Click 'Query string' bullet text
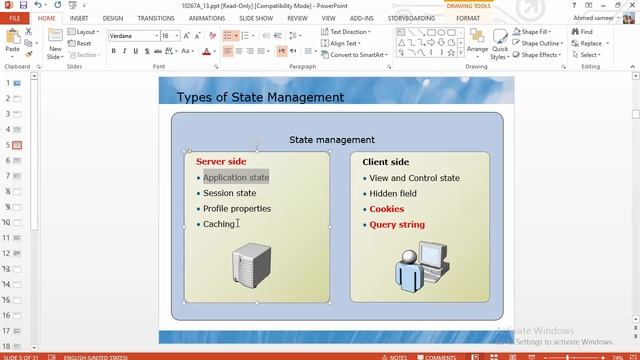Viewport: 640px width, 360px height. 397,224
